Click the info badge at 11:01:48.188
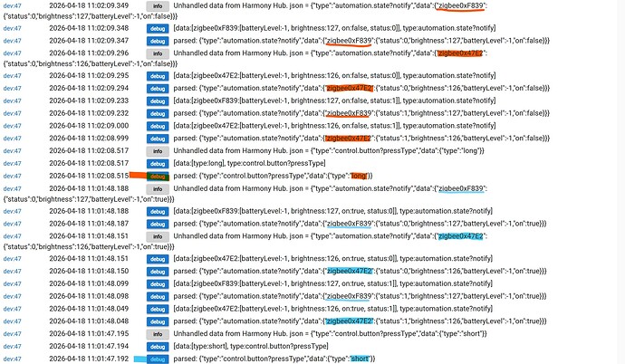Screen dimensions: 625x364 pyautogui.click(x=158, y=189)
